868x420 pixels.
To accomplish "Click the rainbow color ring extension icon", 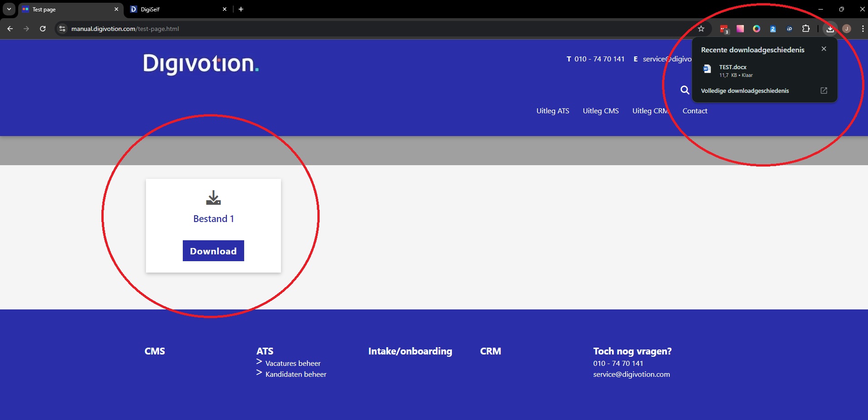I will 756,29.
